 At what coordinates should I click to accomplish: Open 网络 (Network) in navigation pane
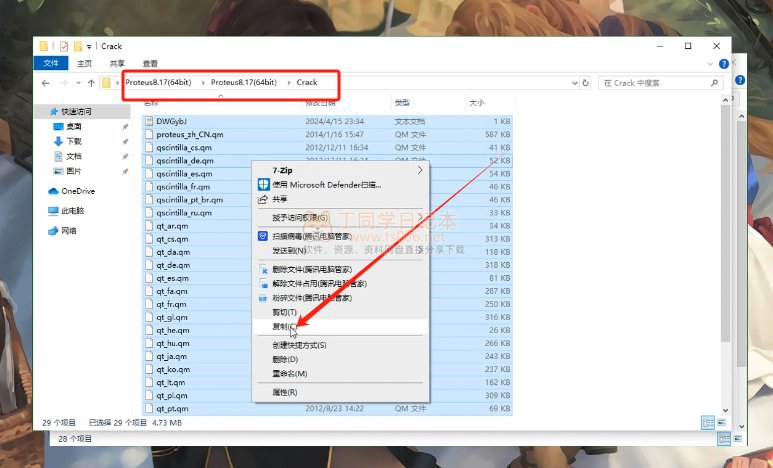click(68, 230)
